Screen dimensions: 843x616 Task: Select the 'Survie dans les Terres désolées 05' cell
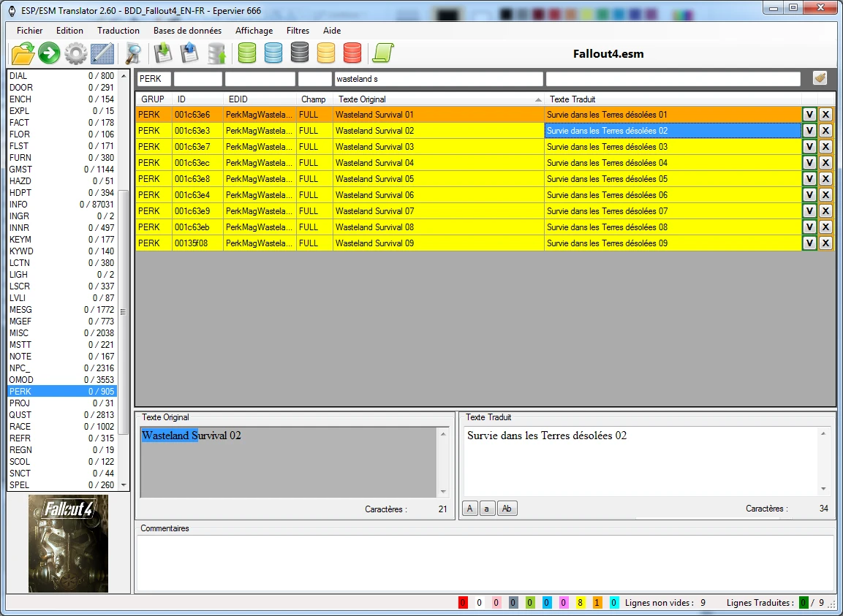(673, 179)
